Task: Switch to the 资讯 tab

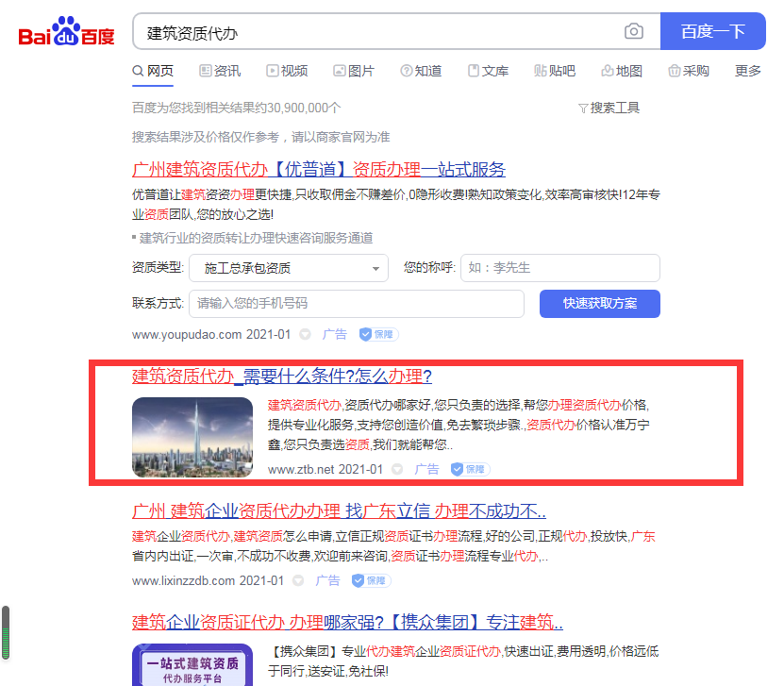Action: tap(220, 71)
